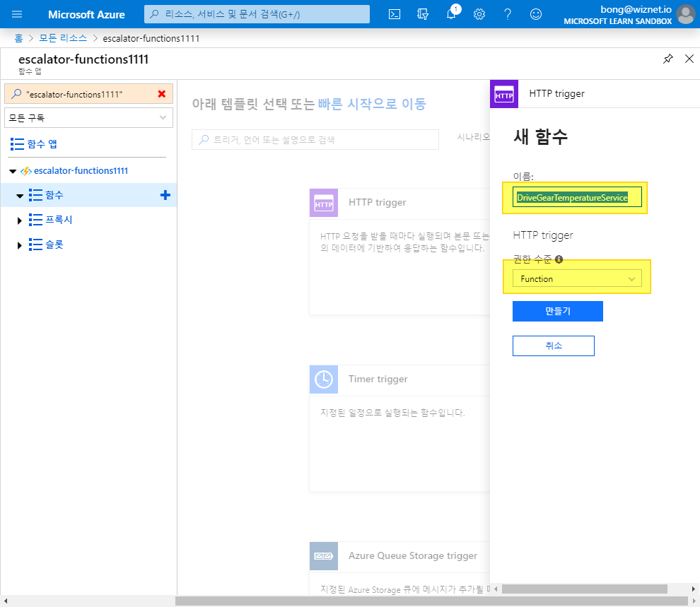Screen dimensions: 700x607
Task: Close the escalator-functions1111 blade
Action: pos(689,59)
